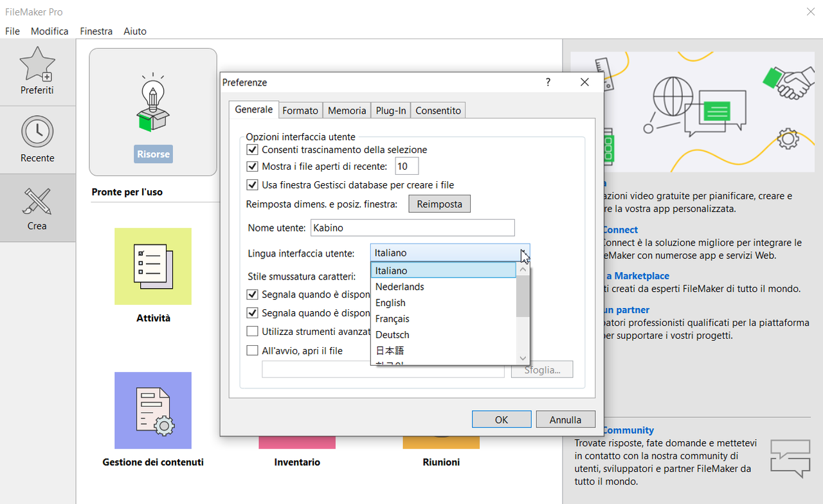Select Nederlands in the language list
This screenshot has width=823, height=504.
pyautogui.click(x=444, y=287)
